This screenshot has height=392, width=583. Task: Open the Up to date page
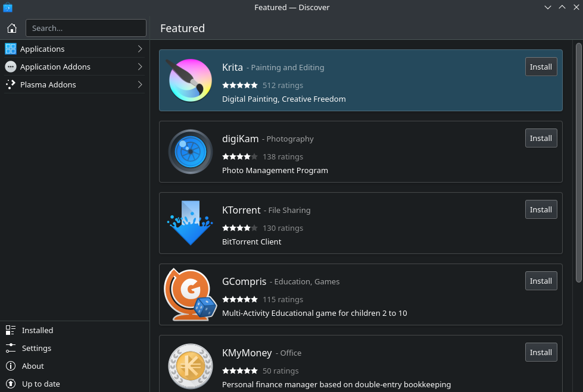tap(74, 384)
